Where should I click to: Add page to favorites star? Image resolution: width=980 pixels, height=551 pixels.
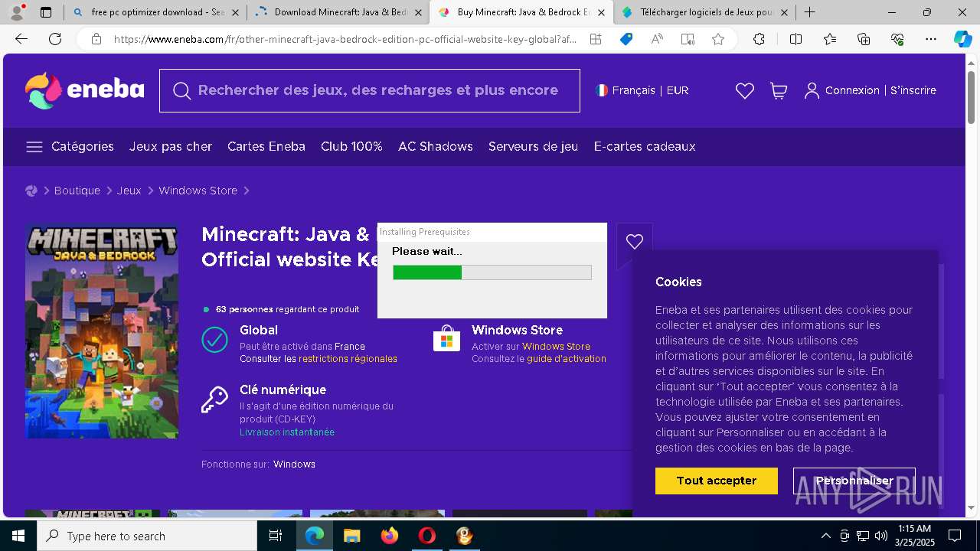[717, 39]
